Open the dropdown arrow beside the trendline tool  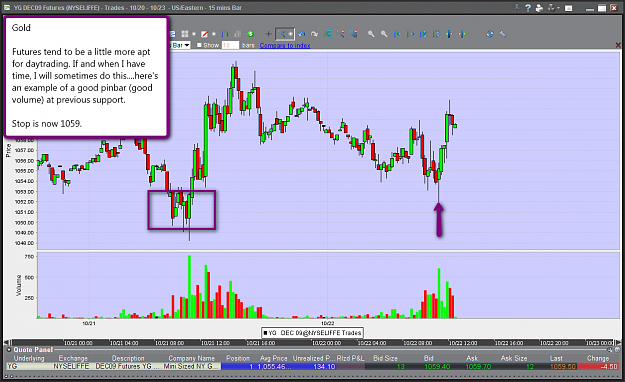pos(291,34)
